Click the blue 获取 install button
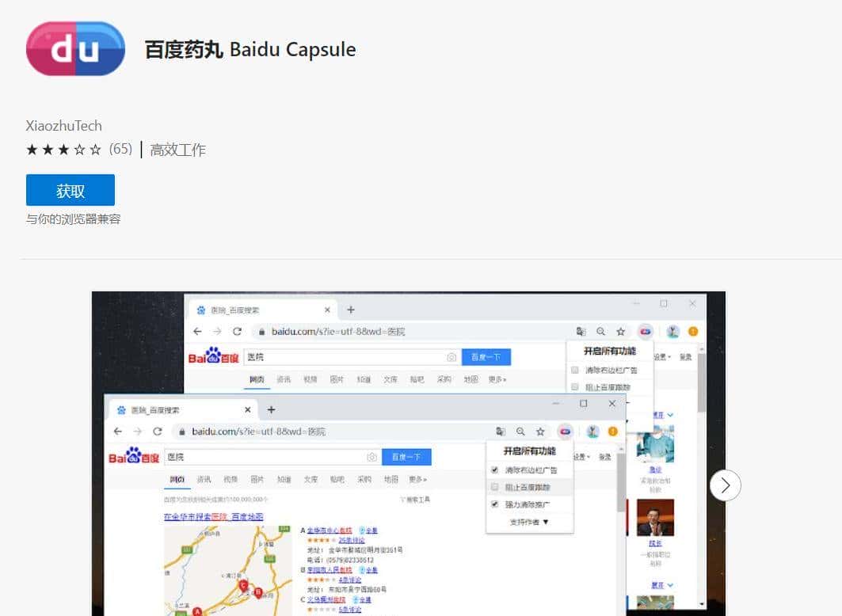The width and height of the screenshot is (842, 616). (70, 190)
